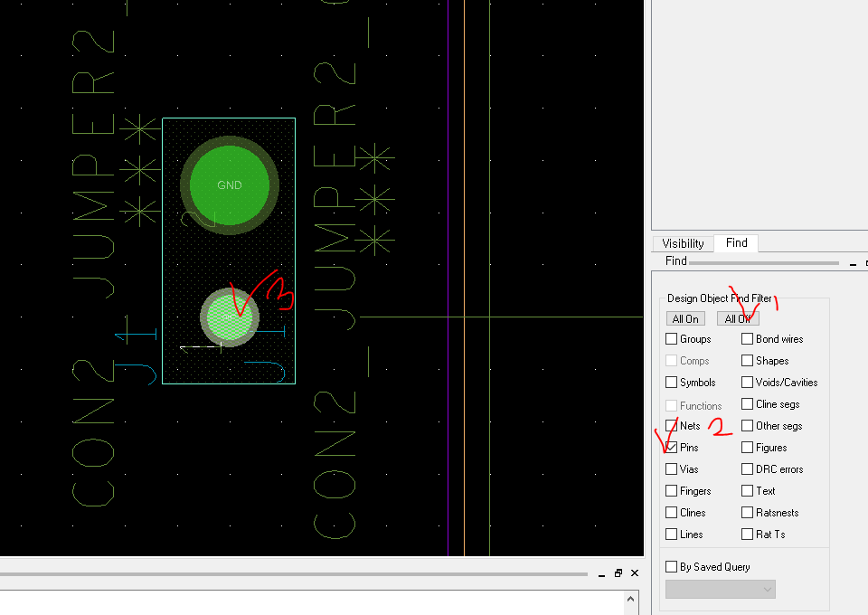The image size is (868, 615).
Task: Click the All Off button
Action: (x=738, y=319)
